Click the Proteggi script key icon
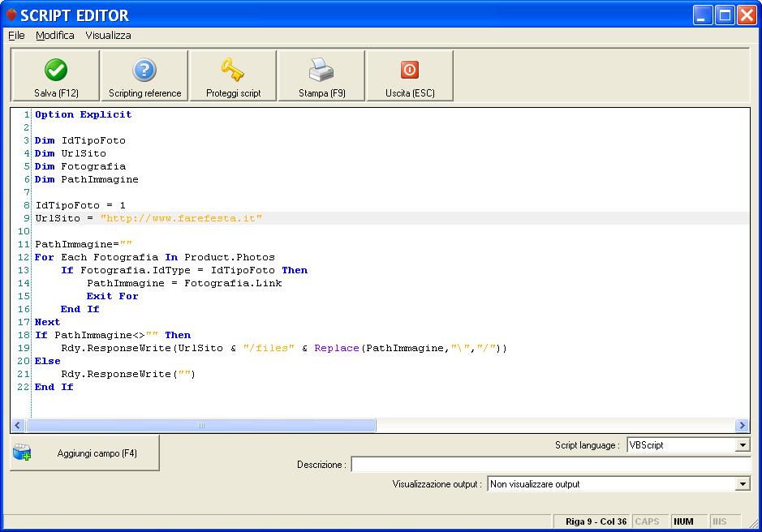Image resolution: width=762 pixels, height=532 pixels. [233, 71]
